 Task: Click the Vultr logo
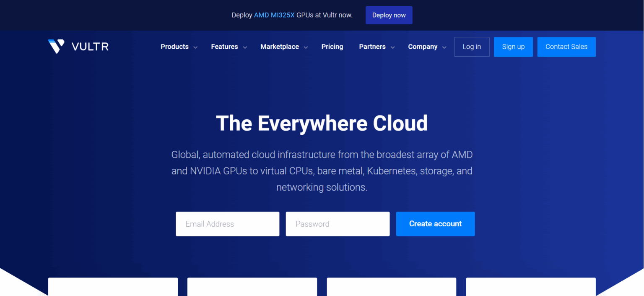(78, 47)
